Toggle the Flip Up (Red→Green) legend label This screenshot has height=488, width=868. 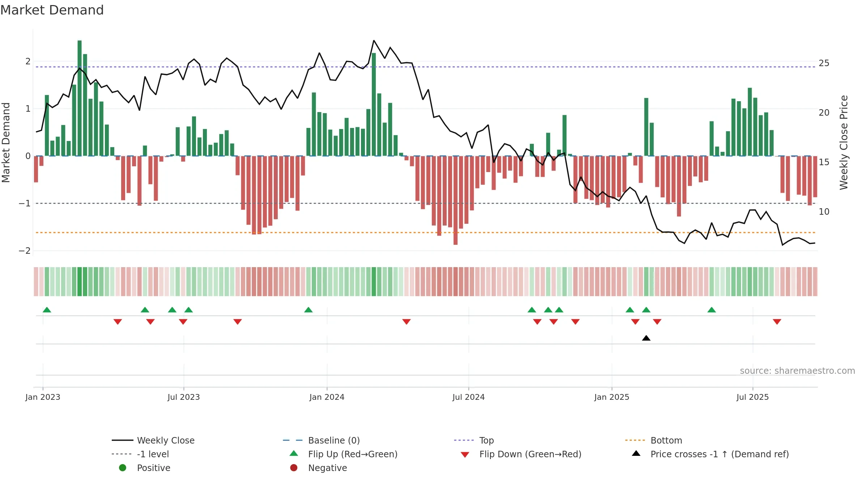(353, 454)
